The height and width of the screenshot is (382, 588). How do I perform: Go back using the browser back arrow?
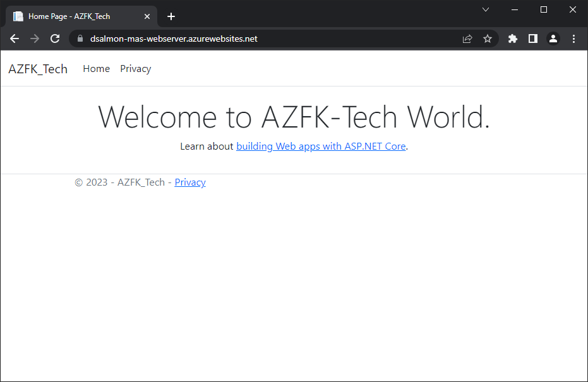tap(15, 39)
